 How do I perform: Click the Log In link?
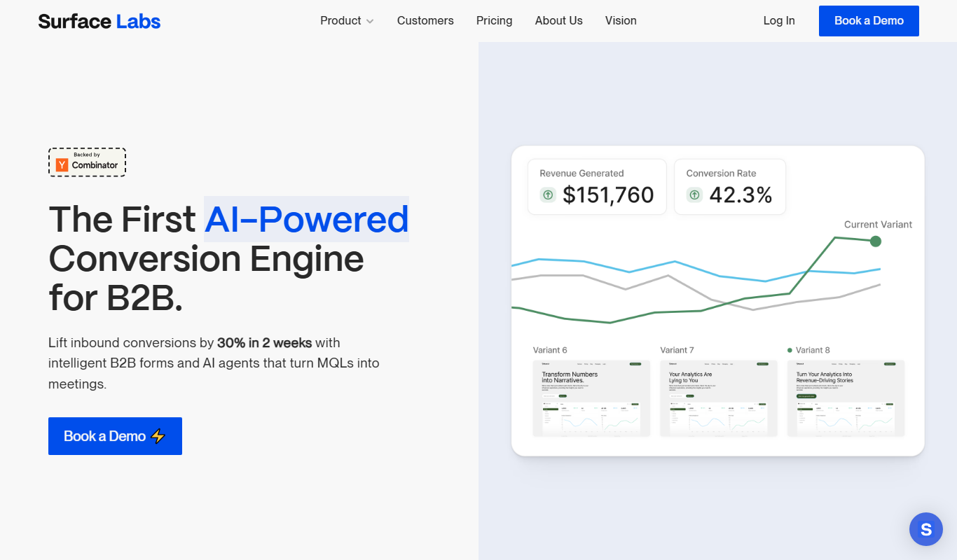point(779,21)
